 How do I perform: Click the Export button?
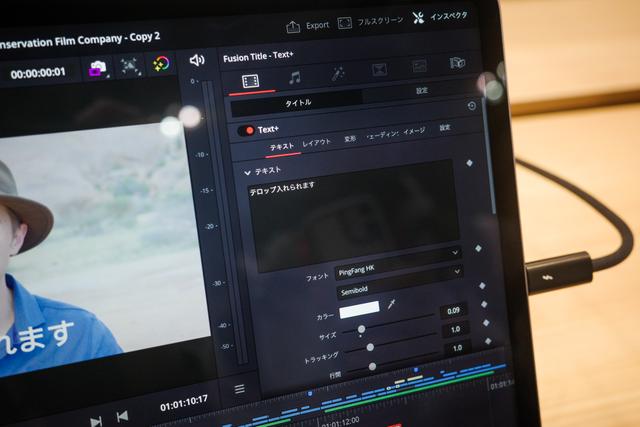coord(308,26)
